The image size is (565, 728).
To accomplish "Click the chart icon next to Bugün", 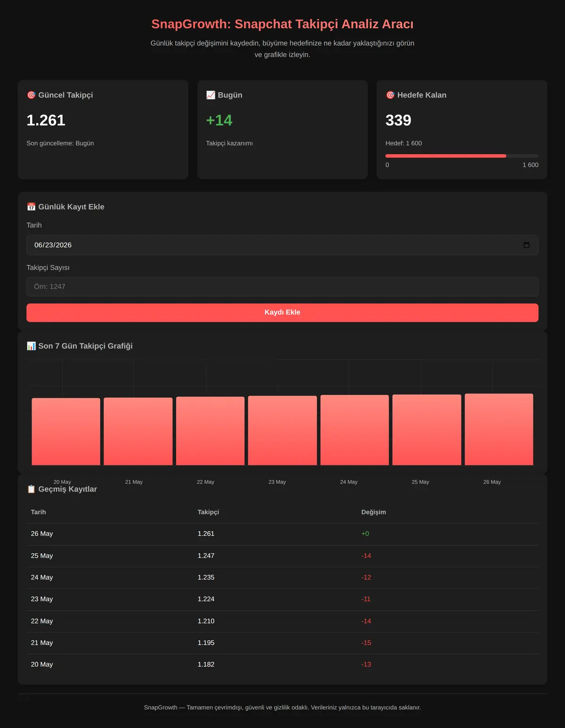I will click(210, 95).
